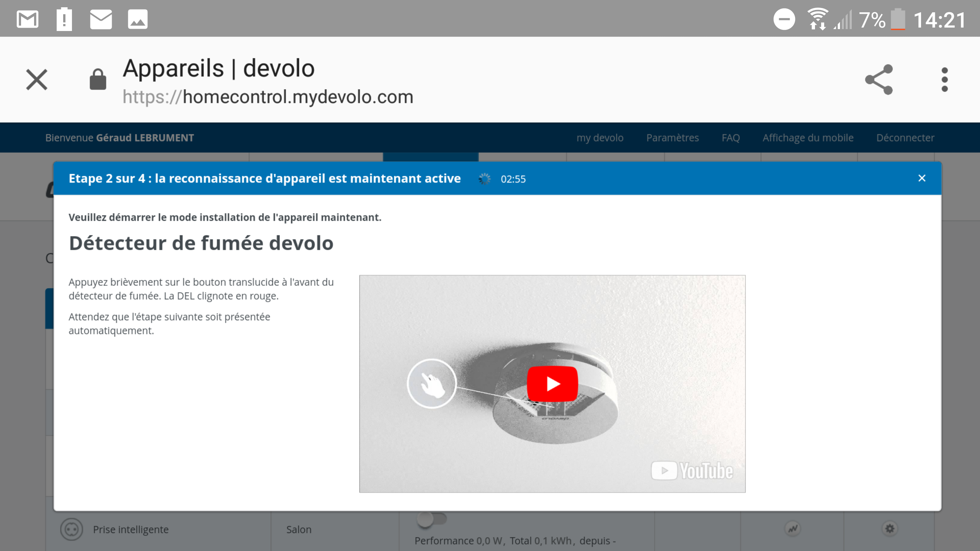Open my devolo link
This screenshot has width=980, height=551.
pyautogui.click(x=600, y=138)
